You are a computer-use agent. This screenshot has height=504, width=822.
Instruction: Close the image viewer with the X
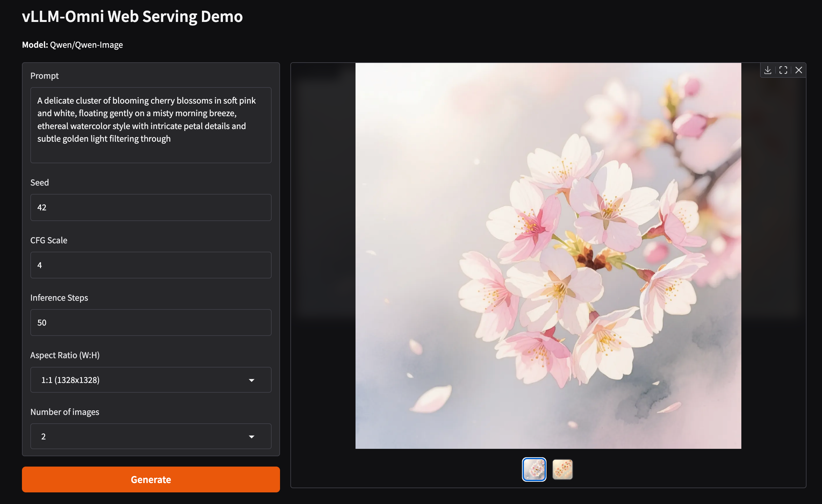coord(799,70)
